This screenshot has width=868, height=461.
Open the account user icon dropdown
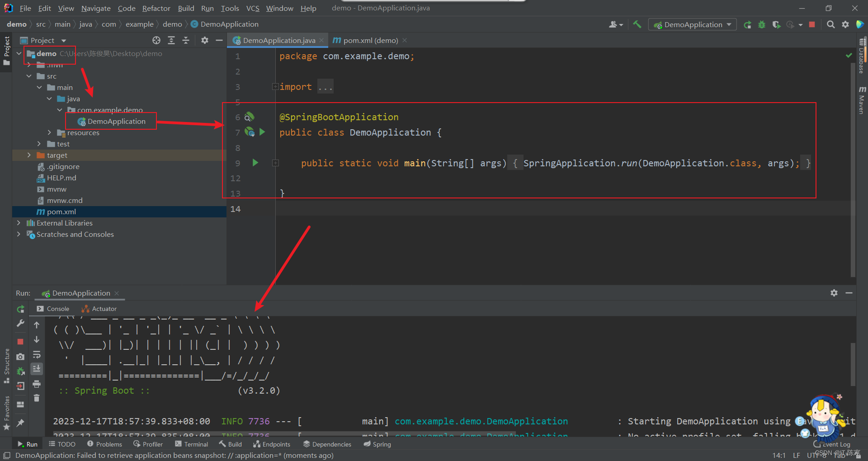coord(616,24)
